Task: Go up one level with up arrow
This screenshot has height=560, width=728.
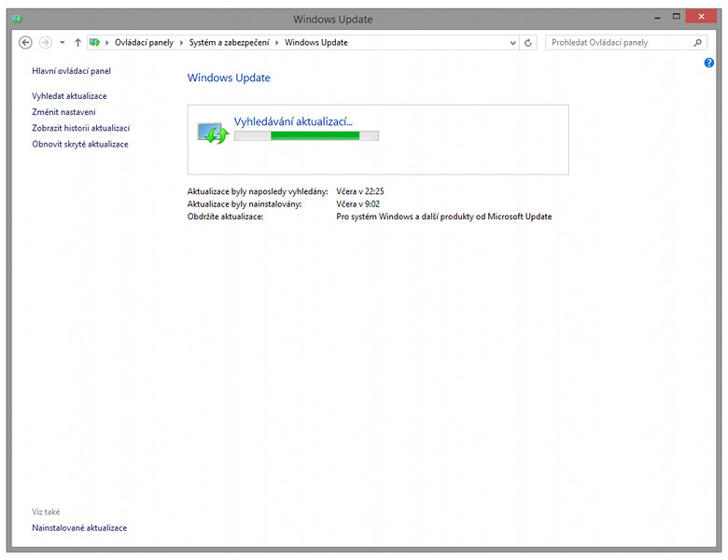Action: pos(77,43)
